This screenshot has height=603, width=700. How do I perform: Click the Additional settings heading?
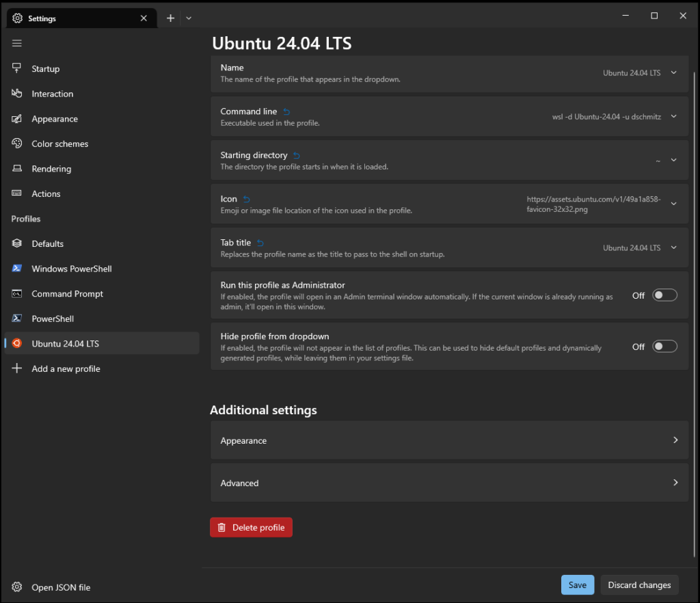point(263,410)
